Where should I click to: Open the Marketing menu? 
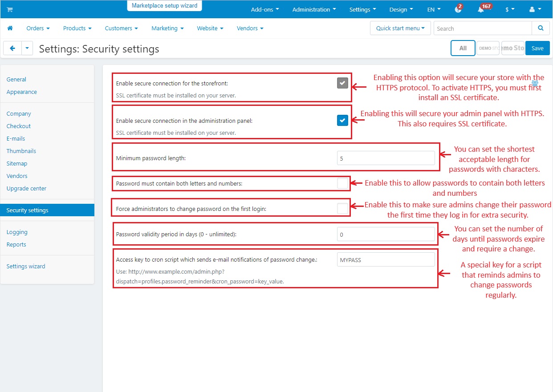click(x=167, y=28)
